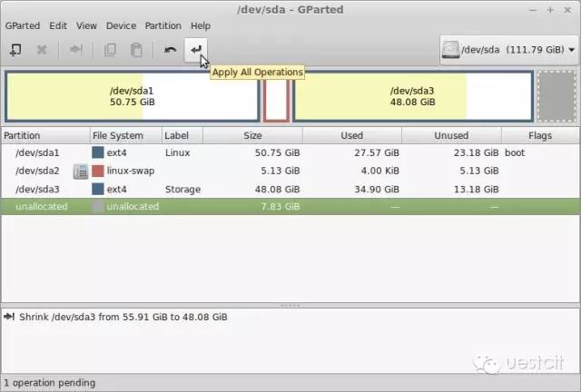
Task: Click the 4.00 KiB used cell
Action: 379,171
